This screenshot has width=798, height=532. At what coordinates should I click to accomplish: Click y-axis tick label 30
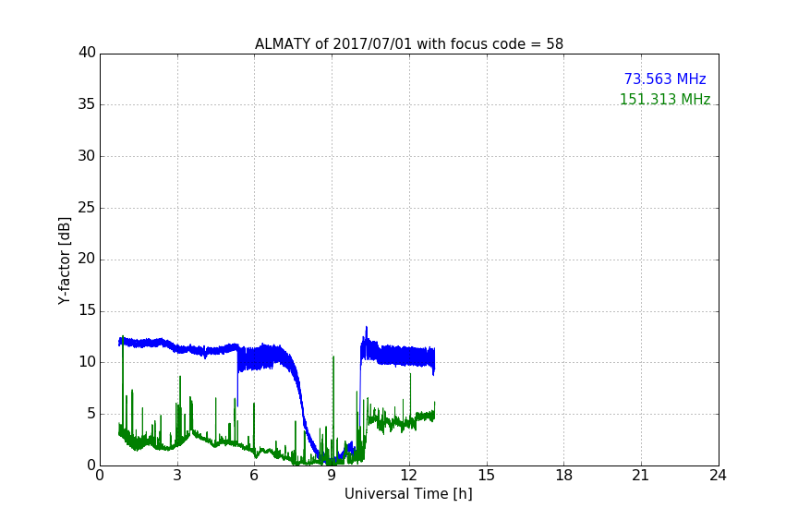click(87, 156)
